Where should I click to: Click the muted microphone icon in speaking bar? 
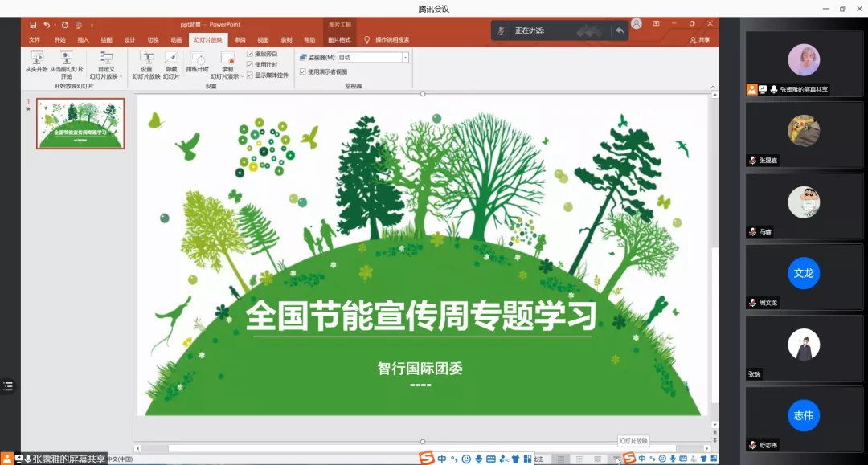[502, 31]
